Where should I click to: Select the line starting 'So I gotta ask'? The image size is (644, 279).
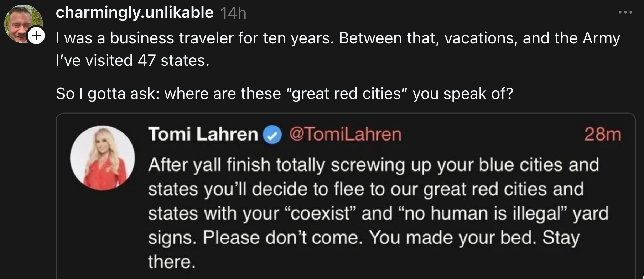(x=285, y=94)
